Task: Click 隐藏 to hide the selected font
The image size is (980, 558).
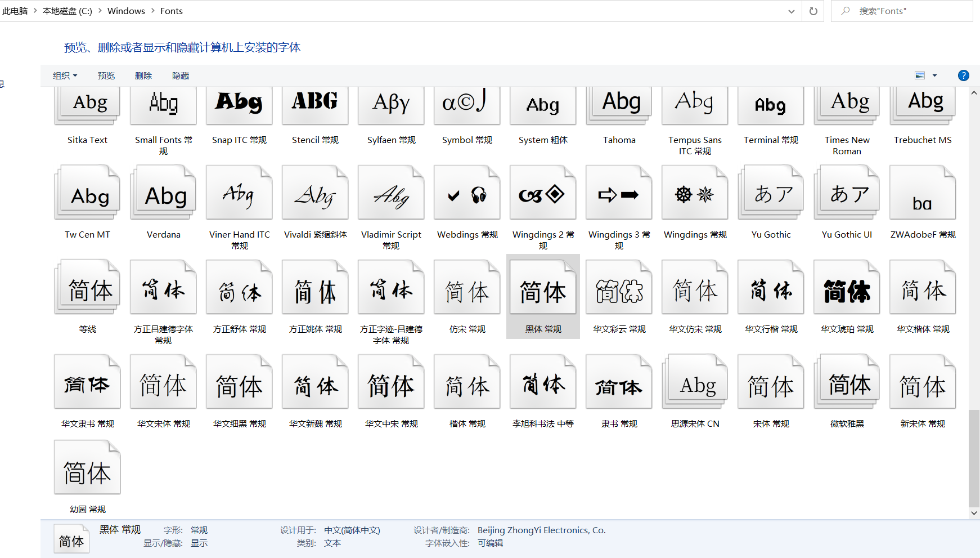Action: point(180,75)
